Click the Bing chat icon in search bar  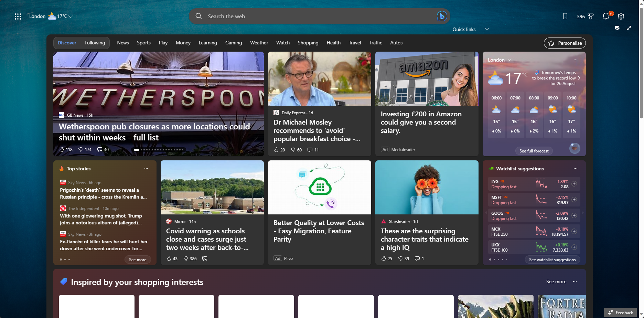click(442, 16)
